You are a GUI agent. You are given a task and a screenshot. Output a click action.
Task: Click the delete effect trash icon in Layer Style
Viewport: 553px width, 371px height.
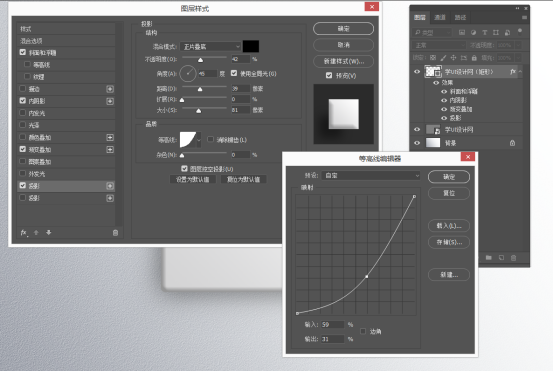click(115, 233)
